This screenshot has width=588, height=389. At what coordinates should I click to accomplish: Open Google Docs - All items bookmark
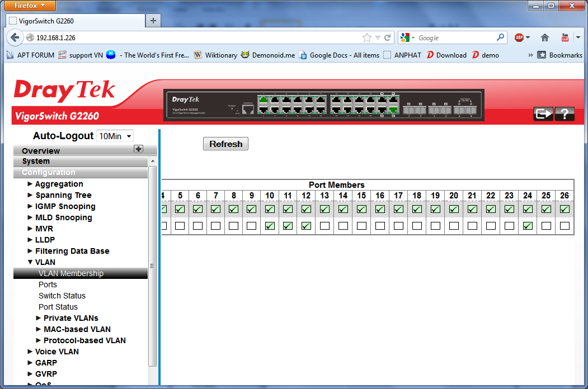339,55
